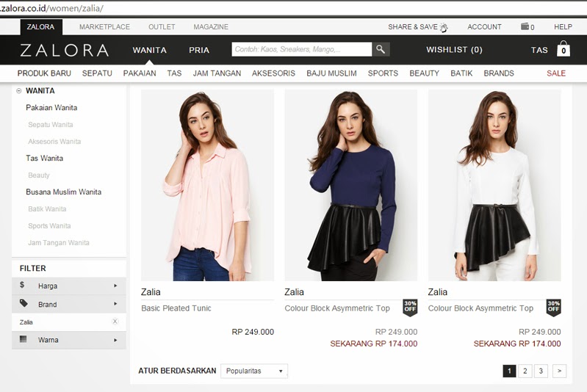Click the dollar icon next to Harga
This screenshot has height=392, width=587.
click(22, 285)
